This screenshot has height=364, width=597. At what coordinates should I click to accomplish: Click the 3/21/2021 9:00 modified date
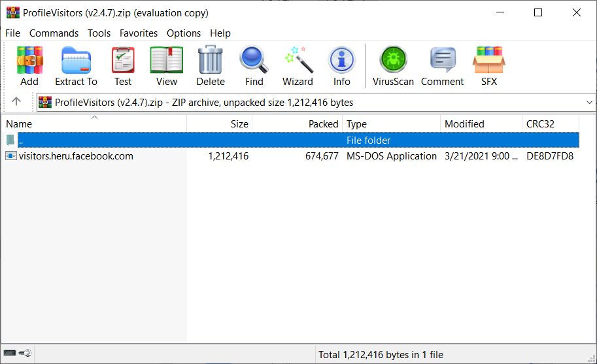click(481, 156)
